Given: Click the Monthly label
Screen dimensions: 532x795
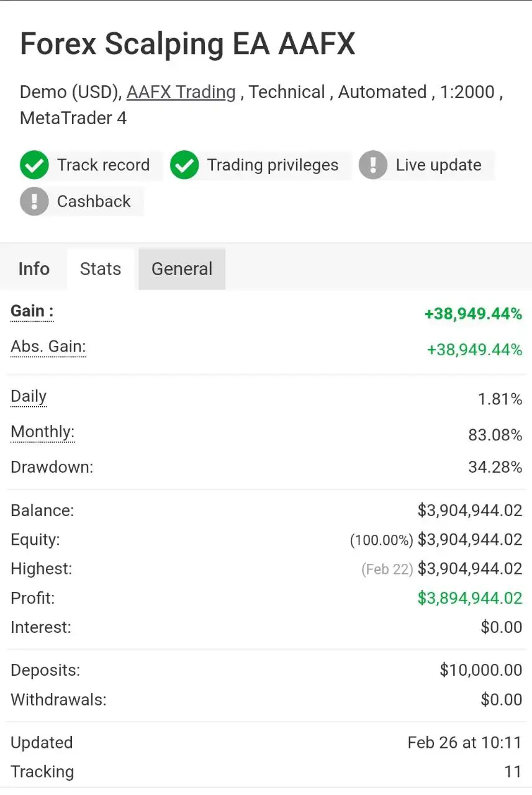Looking at the screenshot, I should (42, 432).
